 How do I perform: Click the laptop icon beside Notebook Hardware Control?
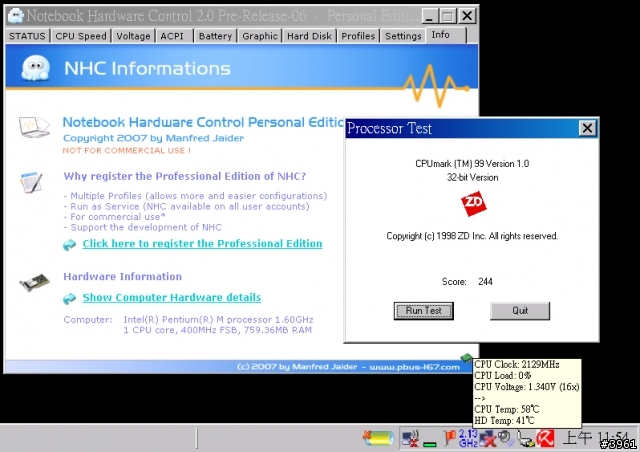pos(34,126)
